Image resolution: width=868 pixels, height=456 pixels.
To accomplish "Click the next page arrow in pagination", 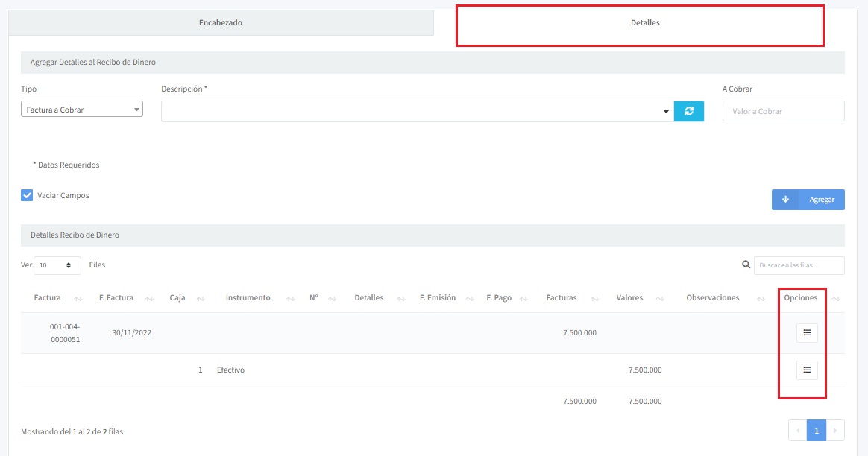I will pos(835,430).
